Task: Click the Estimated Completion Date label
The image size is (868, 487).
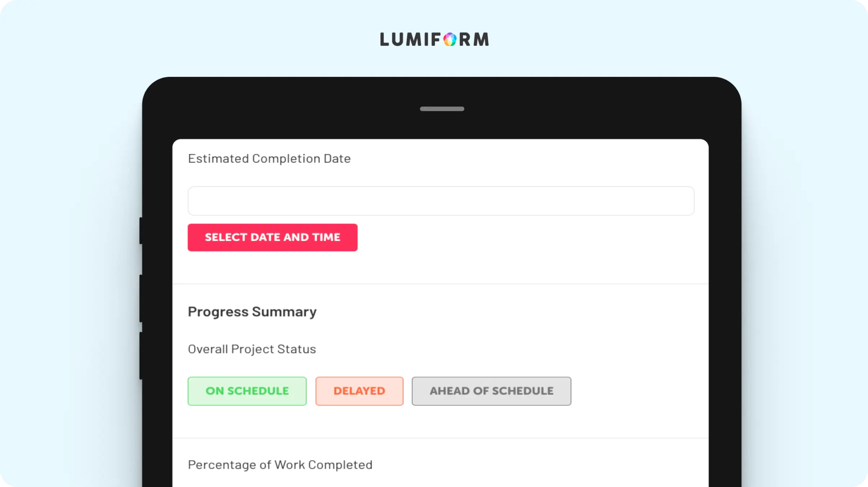Action: coord(269,159)
